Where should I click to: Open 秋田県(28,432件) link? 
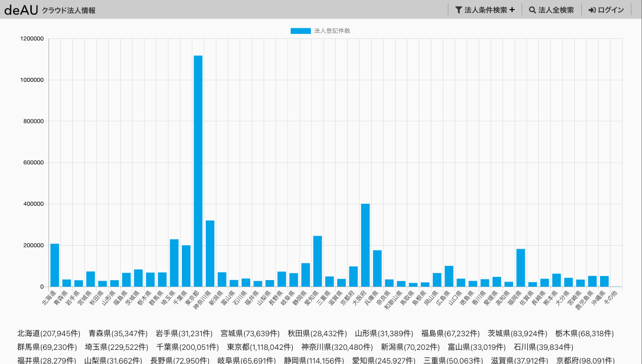point(317,334)
